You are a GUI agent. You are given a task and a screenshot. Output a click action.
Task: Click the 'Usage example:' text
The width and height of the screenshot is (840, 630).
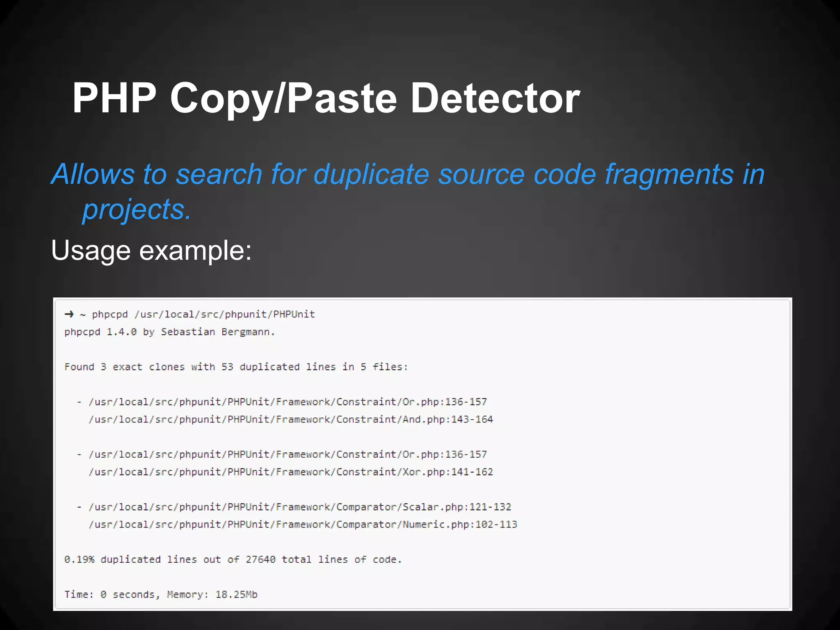pos(151,250)
